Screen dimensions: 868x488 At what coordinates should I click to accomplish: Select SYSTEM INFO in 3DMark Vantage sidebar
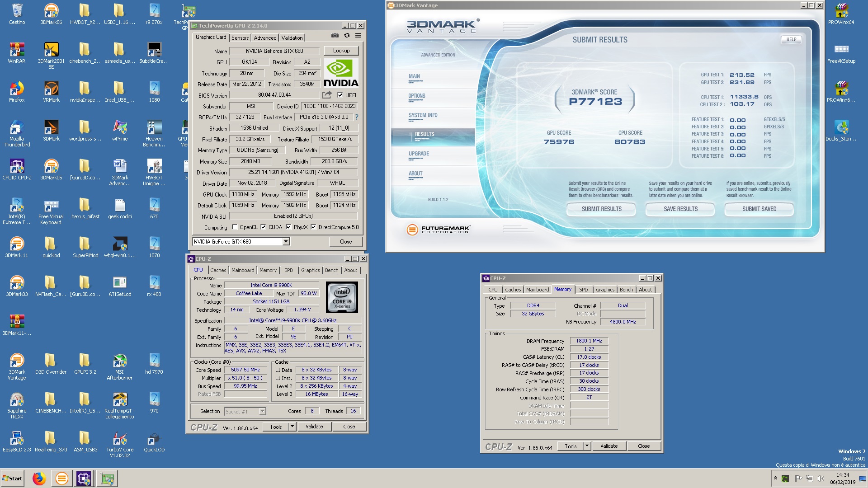point(423,115)
